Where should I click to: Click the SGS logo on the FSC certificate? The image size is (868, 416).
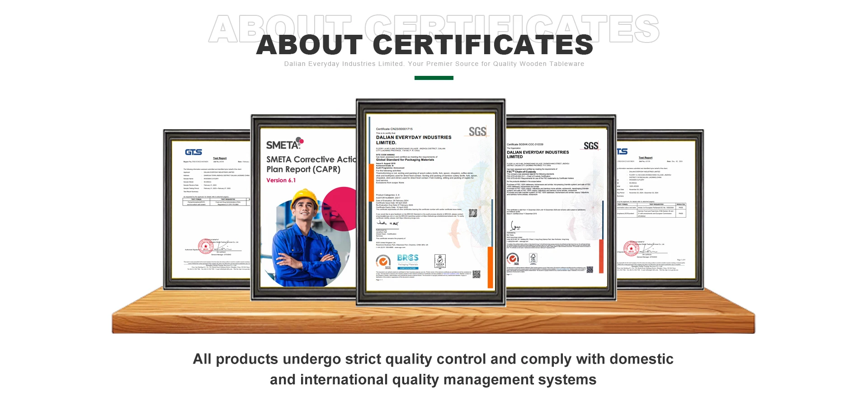pyautogui.click(x=590, y=146)
